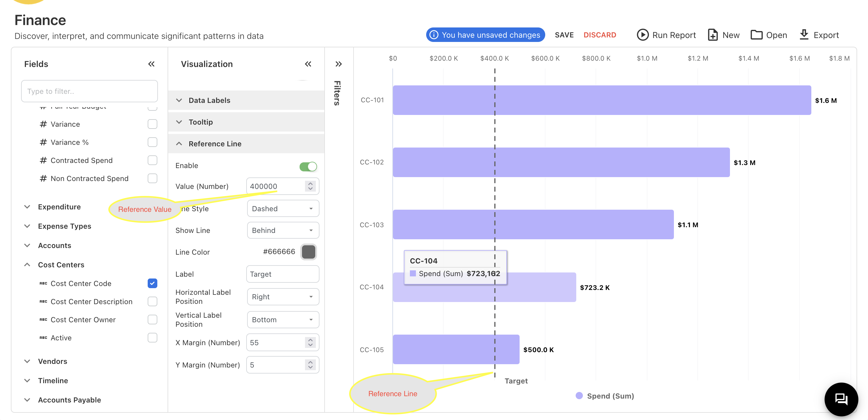
Task: Click the Open folder icon
Action: coord(756,35)
